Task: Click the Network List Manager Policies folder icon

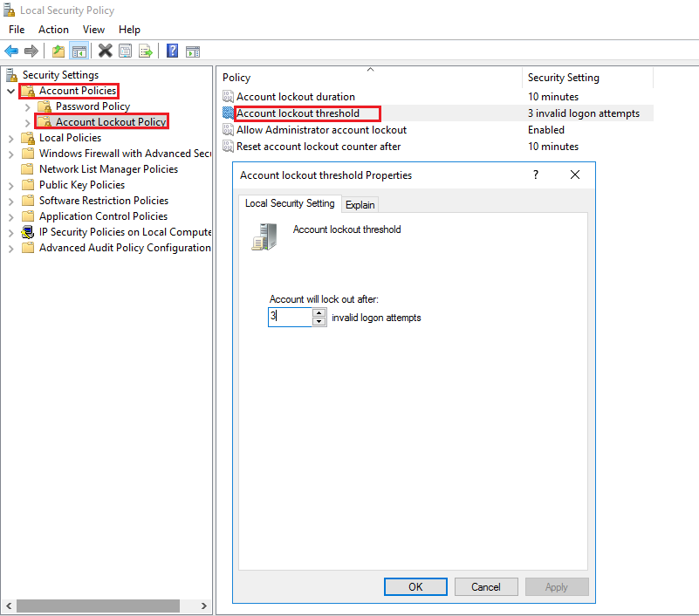Action: click(28, 169)
